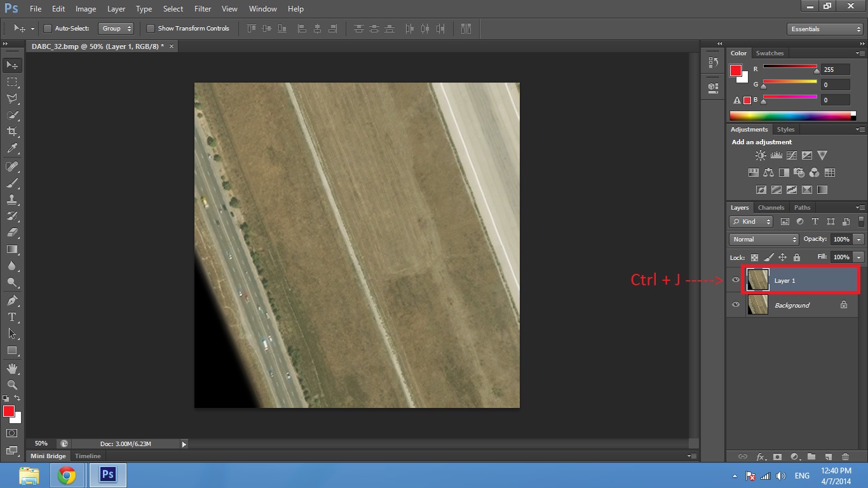Switch to the Swatches tab
868x488 pixels.
click(x=770, y=53)
